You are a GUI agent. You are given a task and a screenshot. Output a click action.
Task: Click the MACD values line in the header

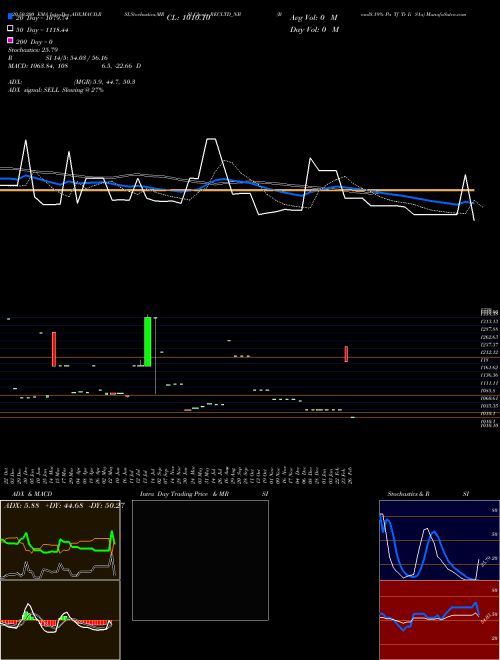[74, 66]
